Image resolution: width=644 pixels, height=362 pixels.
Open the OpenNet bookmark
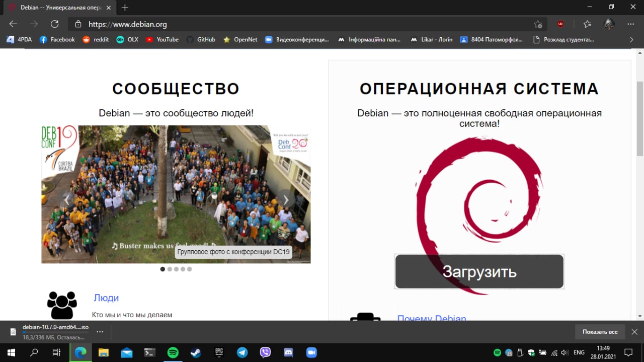(240, 39)
